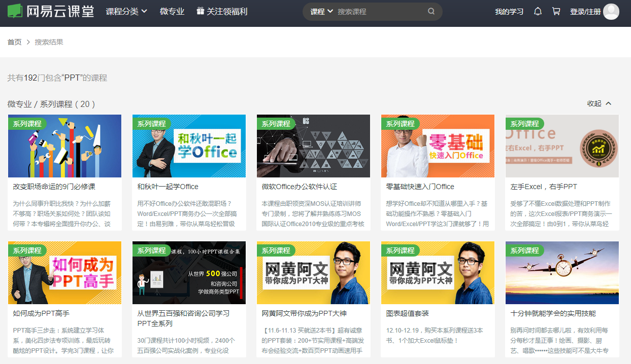Click 系列课程 badge on 十分钟就能学会 card
The height and width of the screenshot is (364, 631).
pos(524,250)
